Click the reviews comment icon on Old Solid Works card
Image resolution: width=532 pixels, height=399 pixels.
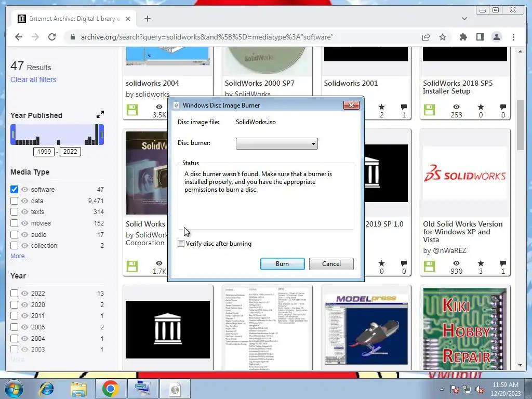tap(503, 263)
